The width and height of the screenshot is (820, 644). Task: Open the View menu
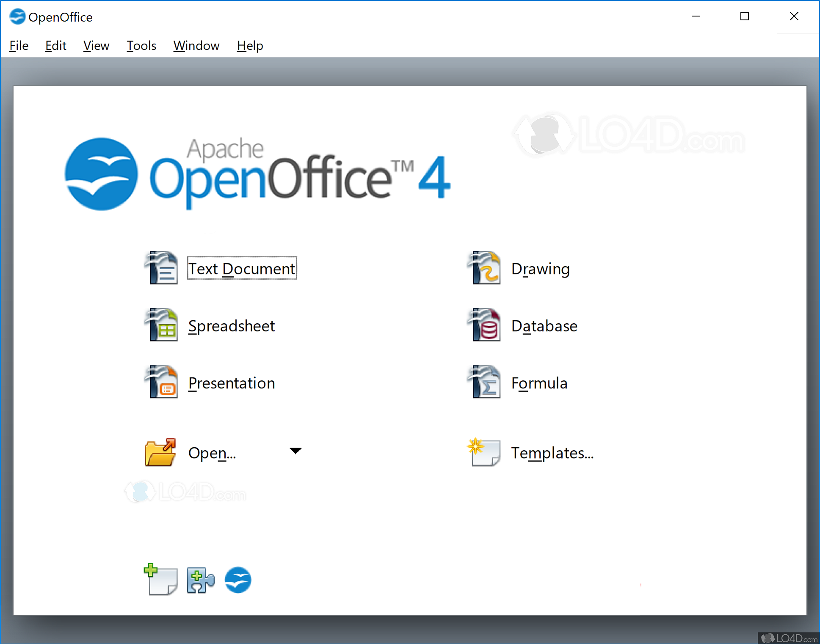click(96, 45)
